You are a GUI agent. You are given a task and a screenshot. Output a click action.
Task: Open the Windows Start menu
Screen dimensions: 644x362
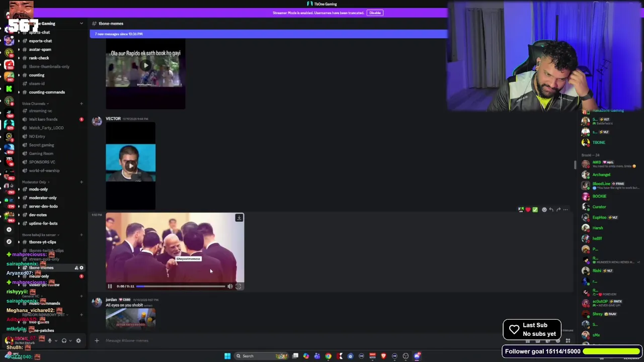click(x=227, y=356)
